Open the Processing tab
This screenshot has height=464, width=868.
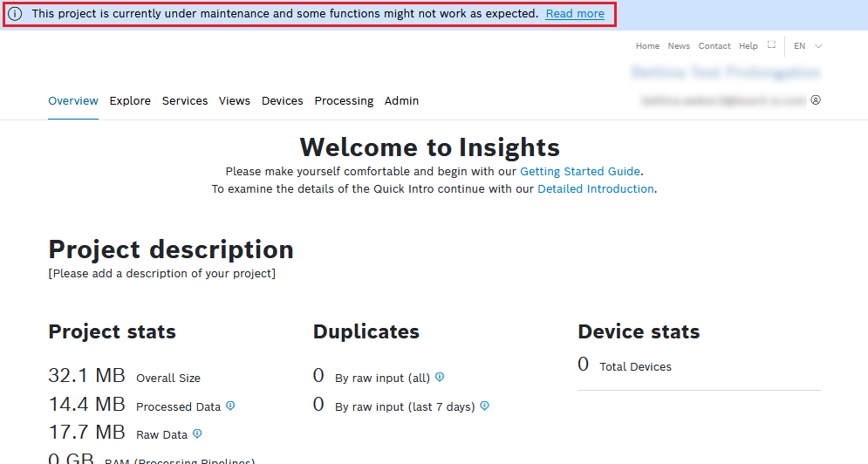tap(344, 101)
